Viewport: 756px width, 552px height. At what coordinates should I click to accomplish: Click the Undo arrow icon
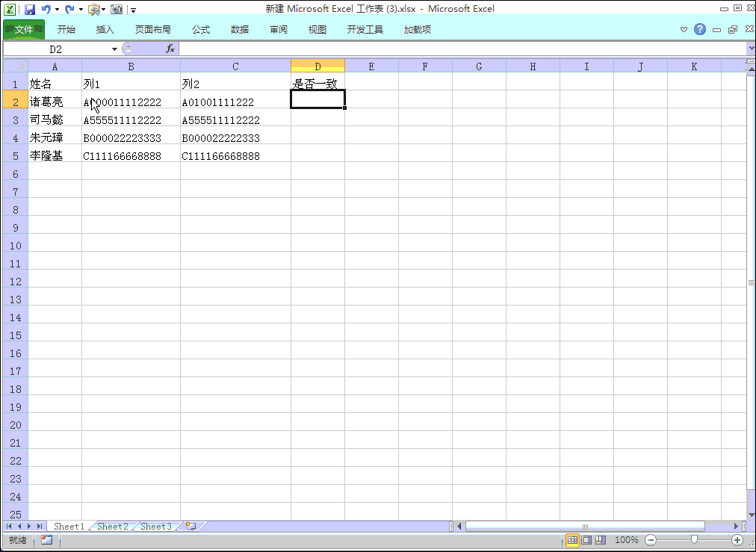[46, 9]
